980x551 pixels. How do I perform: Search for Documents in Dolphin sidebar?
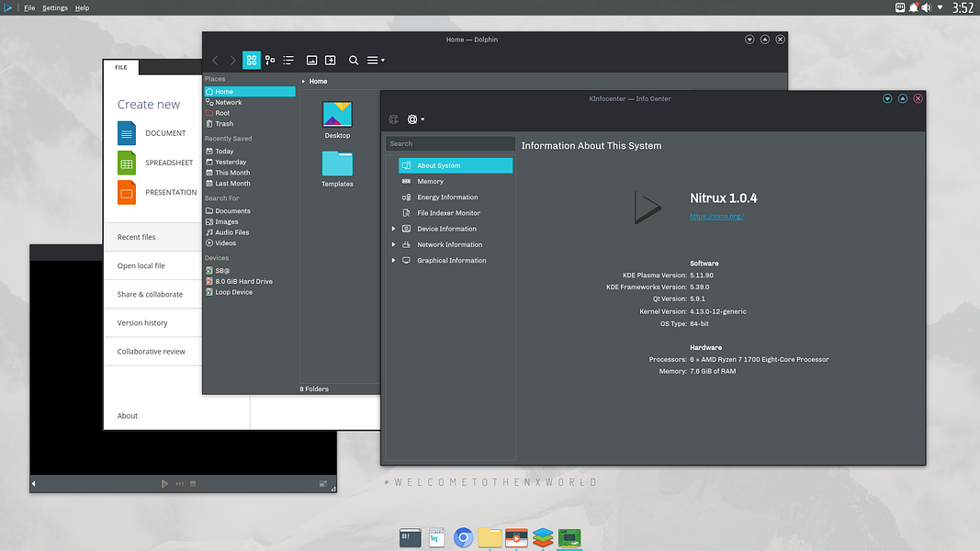point(250,211)
